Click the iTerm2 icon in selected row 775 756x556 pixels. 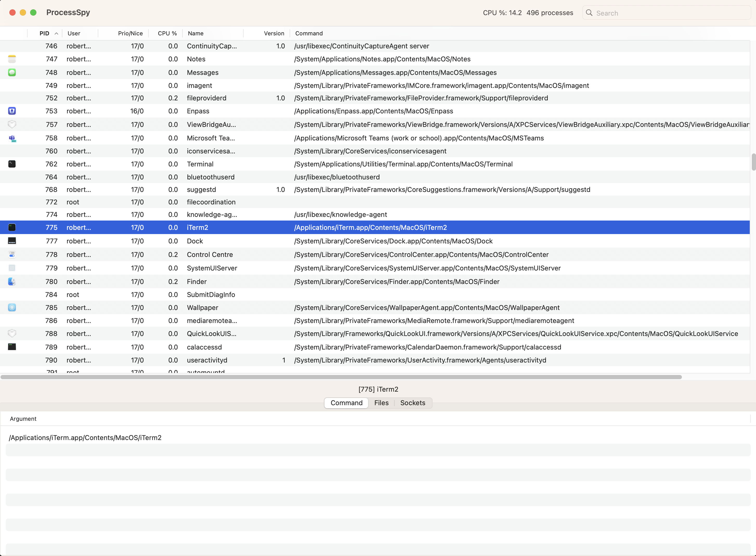tap(12, 227)
